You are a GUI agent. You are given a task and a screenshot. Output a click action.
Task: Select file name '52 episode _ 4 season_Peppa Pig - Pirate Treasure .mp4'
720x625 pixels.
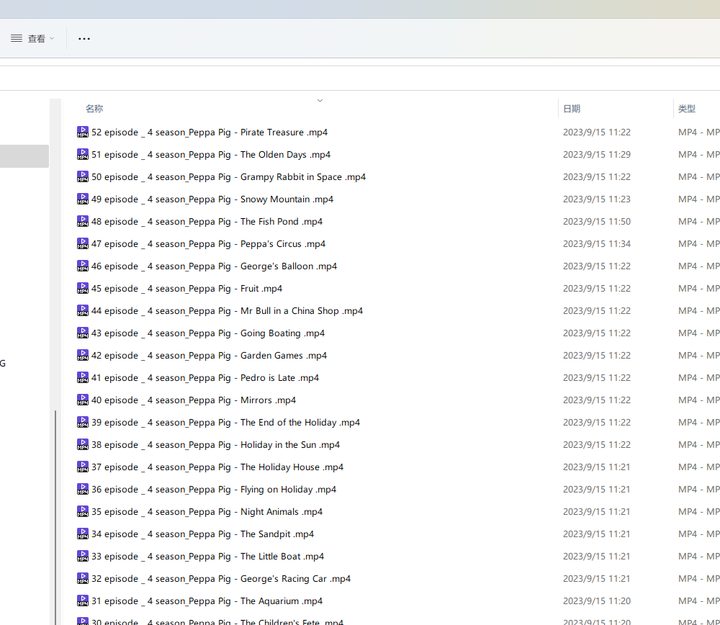point(209,132)
